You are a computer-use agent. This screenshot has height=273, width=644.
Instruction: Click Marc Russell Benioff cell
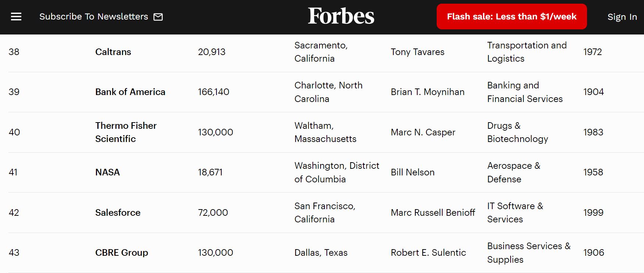click(x=433, y=212)
